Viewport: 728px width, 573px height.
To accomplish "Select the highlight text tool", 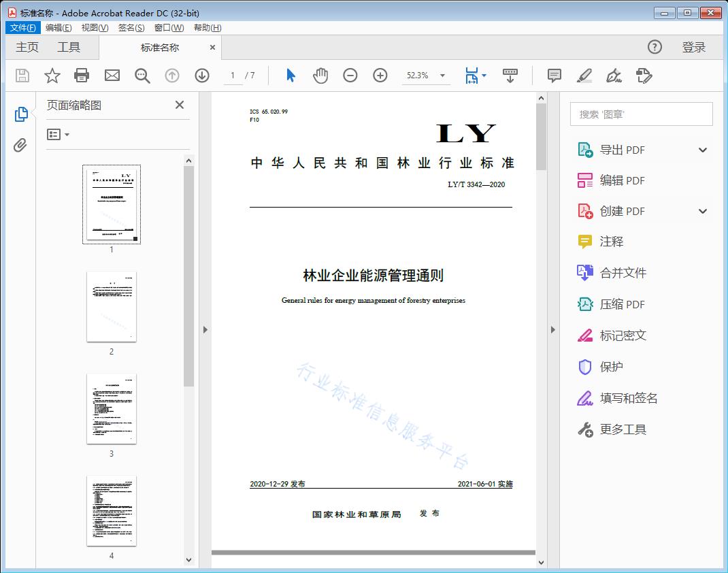I will point(584,76).
